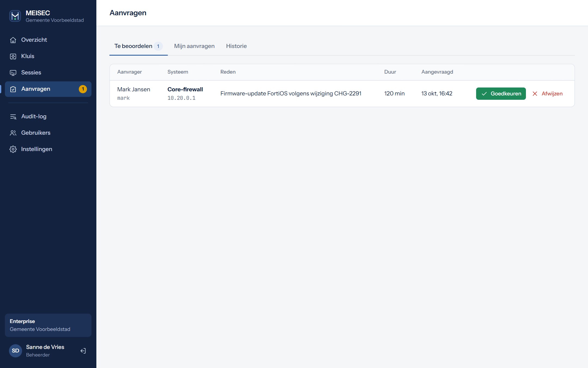Screen dimensions: 588x368
Task: Click the Beheerder role label
Action: click(x=38, y=355)
